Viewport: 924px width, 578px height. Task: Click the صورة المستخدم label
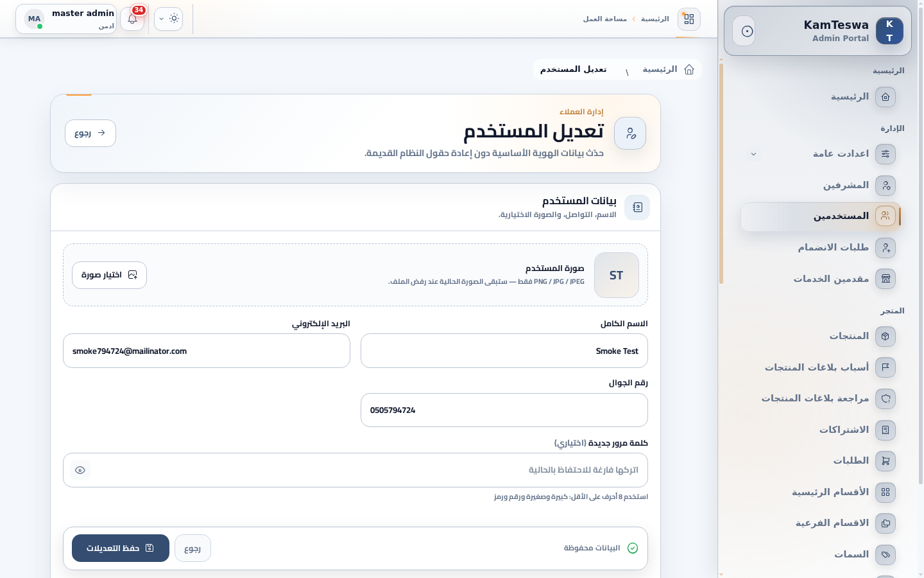(x=555, y=268)
